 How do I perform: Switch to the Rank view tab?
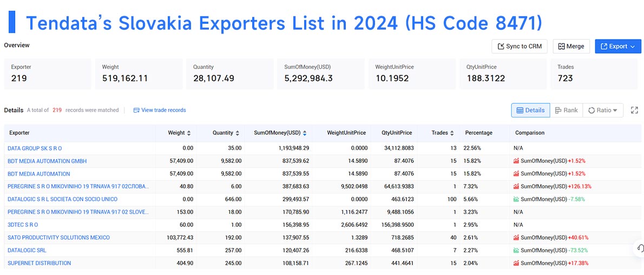tap(566, 110)
